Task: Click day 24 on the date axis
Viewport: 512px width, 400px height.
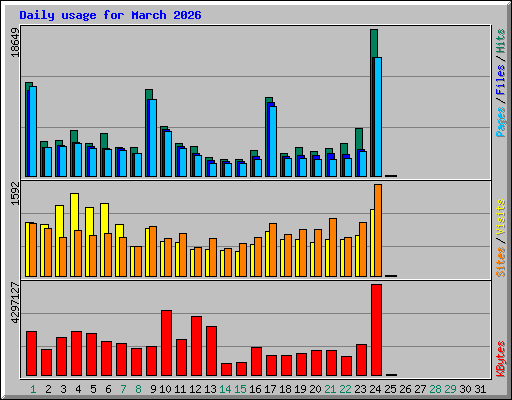Action: [375, 389]
